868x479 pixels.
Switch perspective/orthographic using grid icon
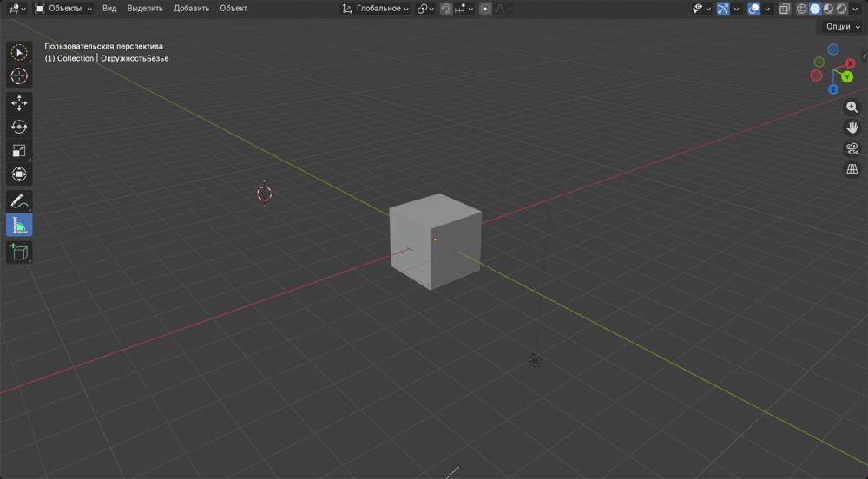[852, 169]
